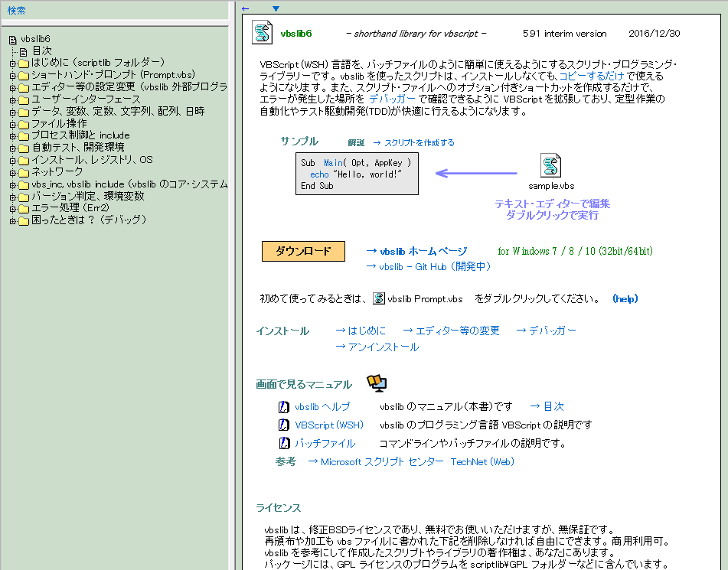Click the sample.vbs file name label
728x570 pixels.
[551, 186]
